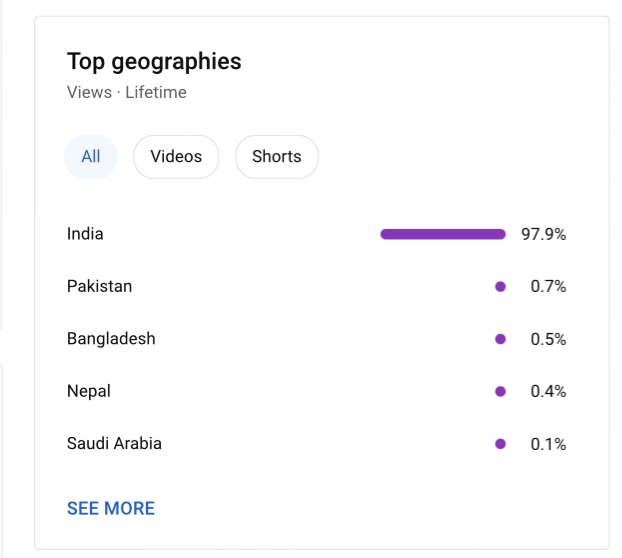Click the purple dot beside Nepal

(x=500, y=391)
